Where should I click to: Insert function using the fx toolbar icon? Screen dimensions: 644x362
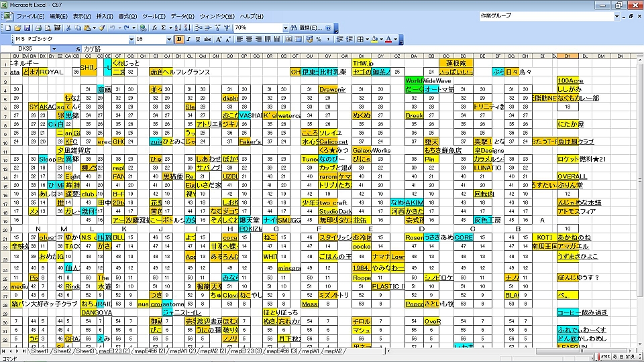pyautogui.click(x=154, y=28)
